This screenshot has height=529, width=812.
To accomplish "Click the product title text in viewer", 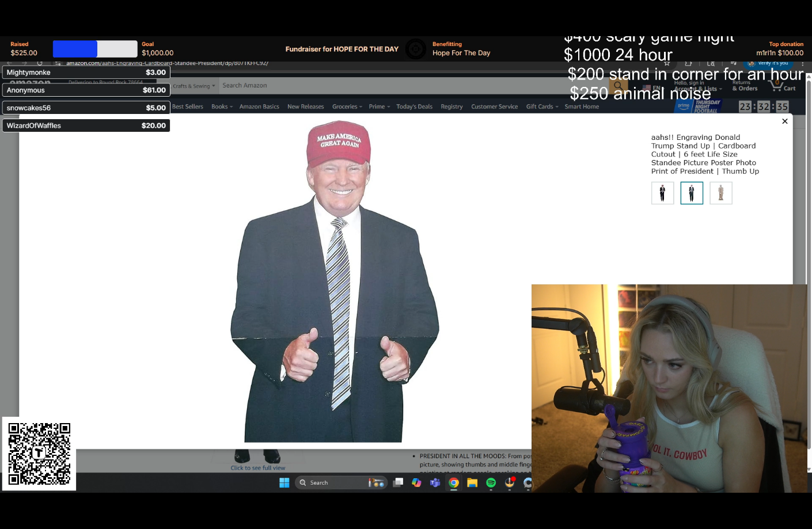I will click(705, 154).
